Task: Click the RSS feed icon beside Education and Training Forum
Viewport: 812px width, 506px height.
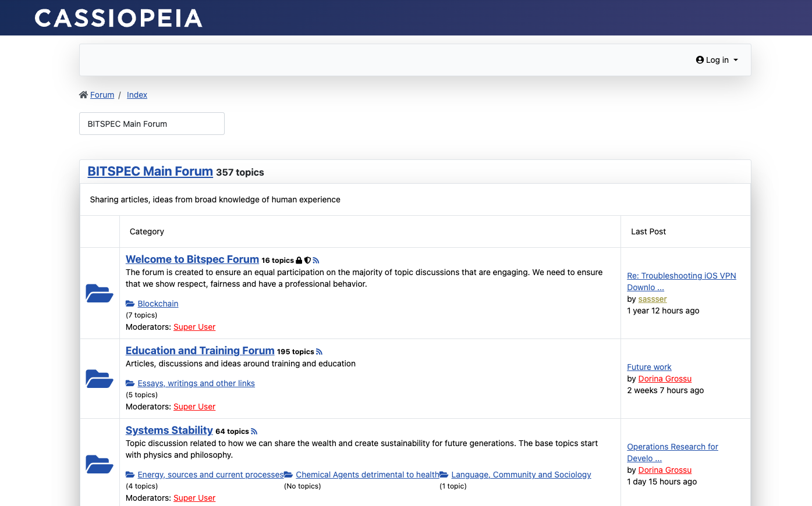Action: point(319,352)
